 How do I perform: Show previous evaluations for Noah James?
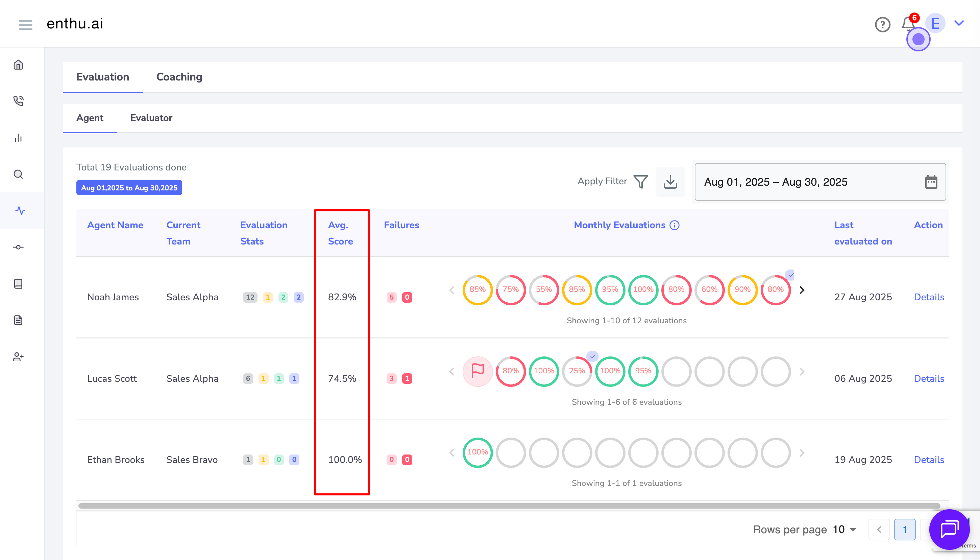click(x=452, y=290)
